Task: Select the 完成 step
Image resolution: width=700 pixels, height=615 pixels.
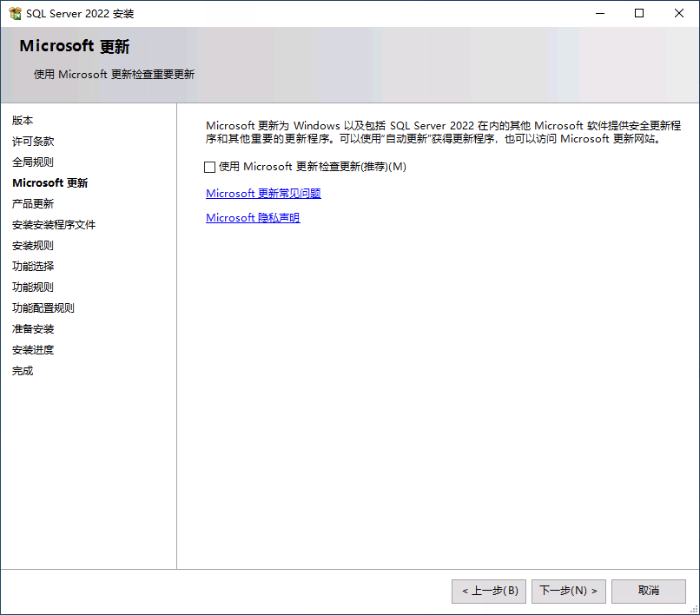Action: point(22,371)
